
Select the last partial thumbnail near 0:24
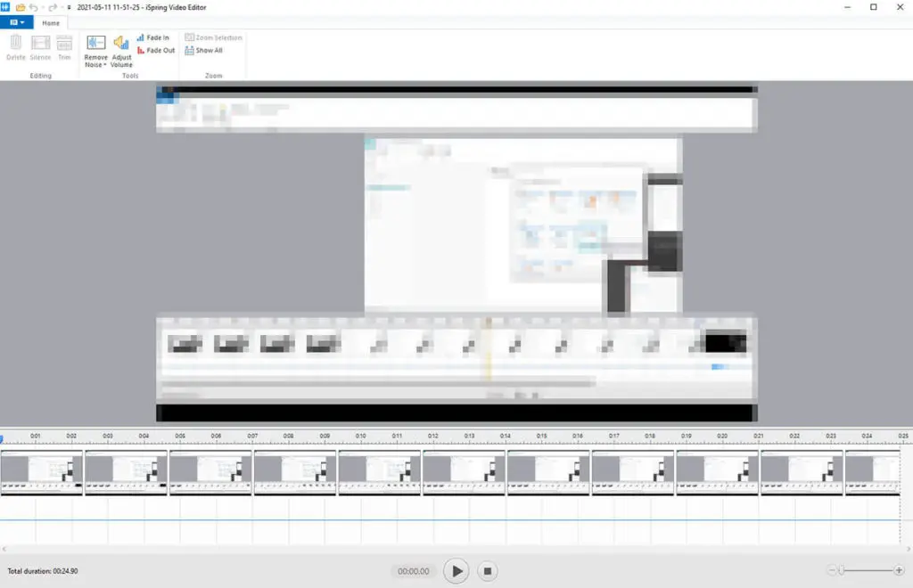(x=872, y=472)
